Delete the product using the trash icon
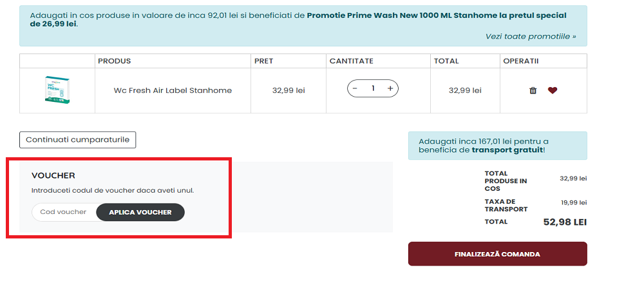This screenshot has height=290, width=644. (533, 91)
